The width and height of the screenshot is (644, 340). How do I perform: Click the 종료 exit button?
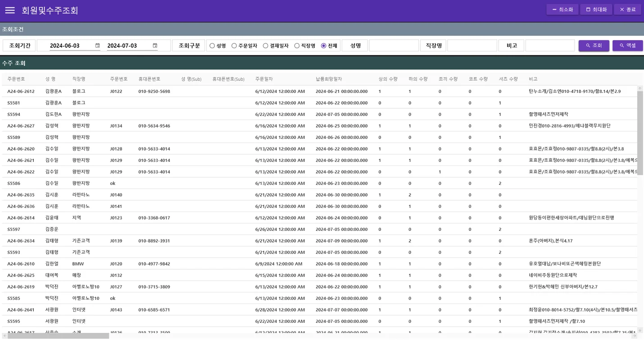pyautogui.click(x=627, y=9)
